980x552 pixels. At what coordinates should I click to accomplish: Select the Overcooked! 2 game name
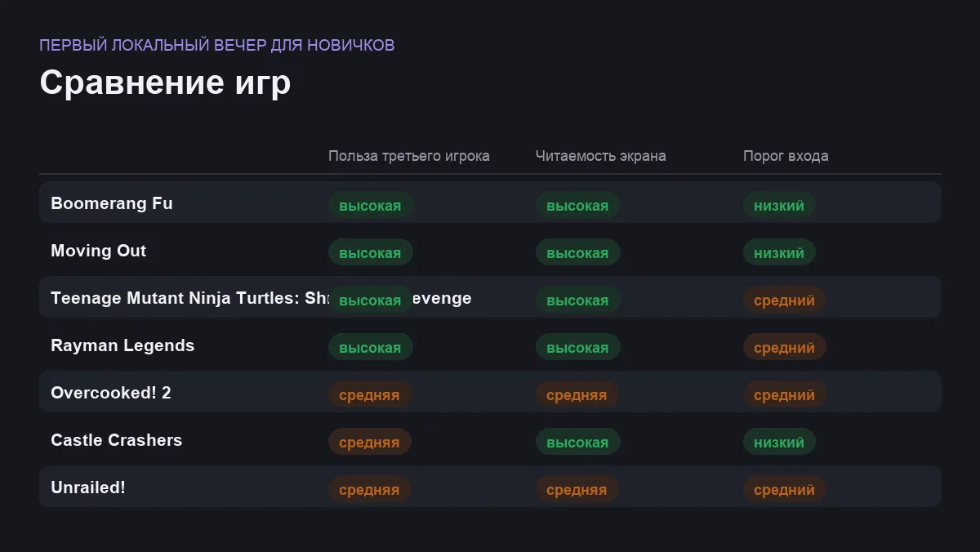click(111, 393)
